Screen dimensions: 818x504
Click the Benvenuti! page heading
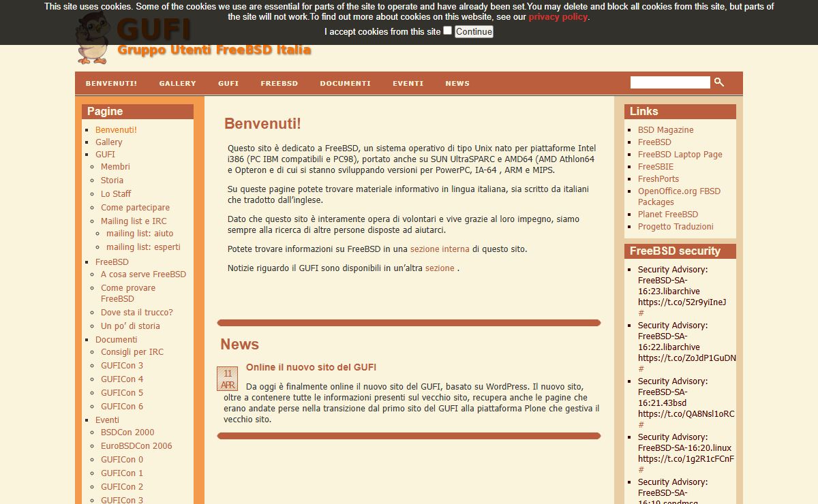262,124
